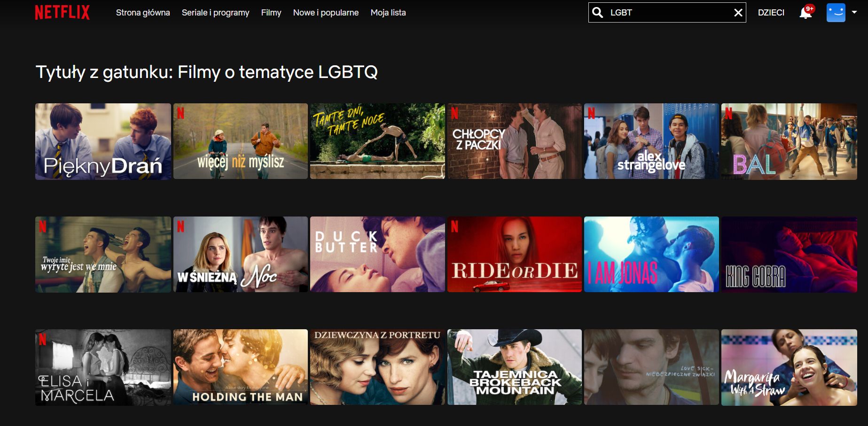The image size is (868, 426).
Task: Click into the search field containing LGBT
Action: coord(667,13)
